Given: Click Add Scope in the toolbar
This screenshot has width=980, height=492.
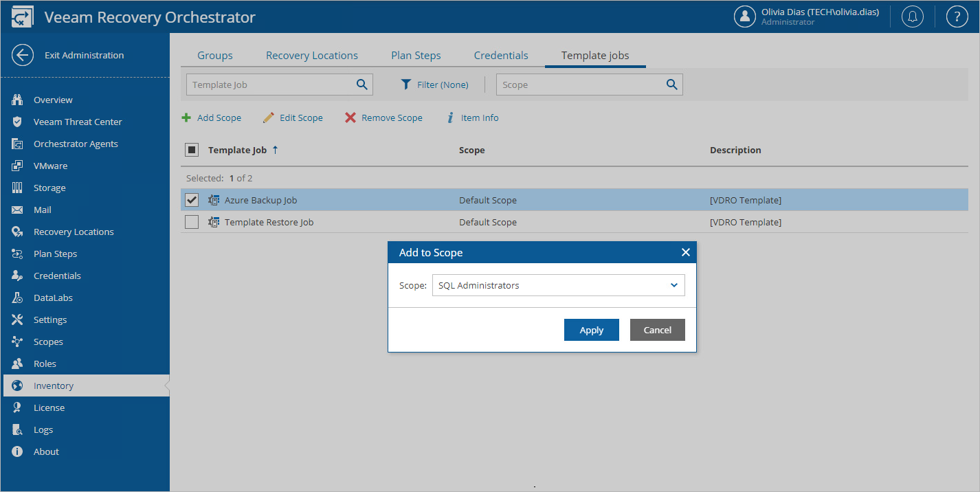Looking at the screenshot, I should pyautogui.click(x=212, y=118).
